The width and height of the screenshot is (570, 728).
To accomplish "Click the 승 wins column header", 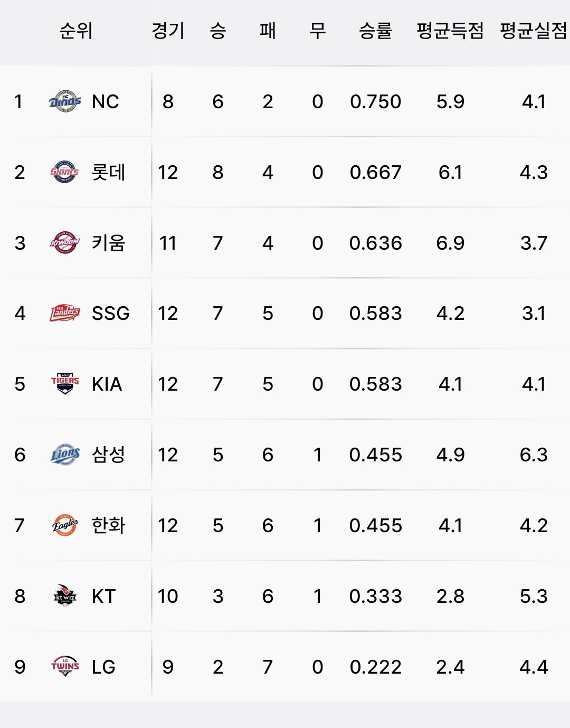I will point(218,31).
